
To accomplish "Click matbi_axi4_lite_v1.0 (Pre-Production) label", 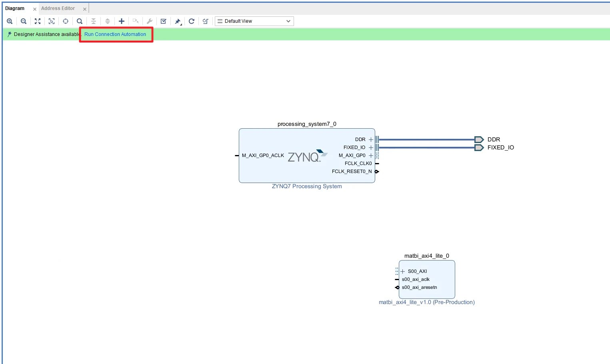I will pos(427,302).
